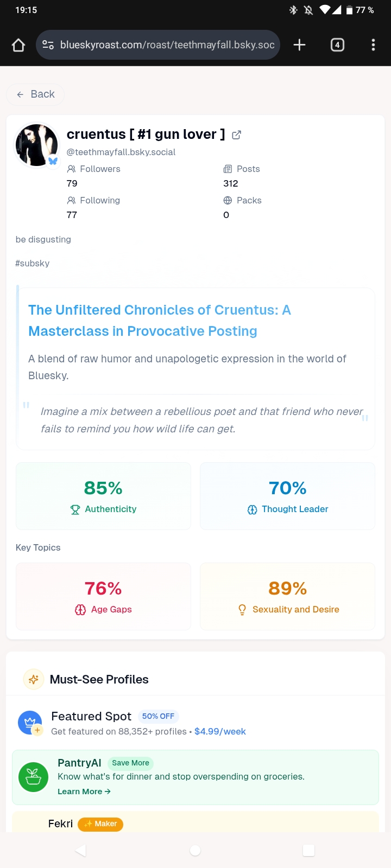Open the tab switcher showing 4 tabs
This screenshot has height=868, width=391.
point(337,45)
